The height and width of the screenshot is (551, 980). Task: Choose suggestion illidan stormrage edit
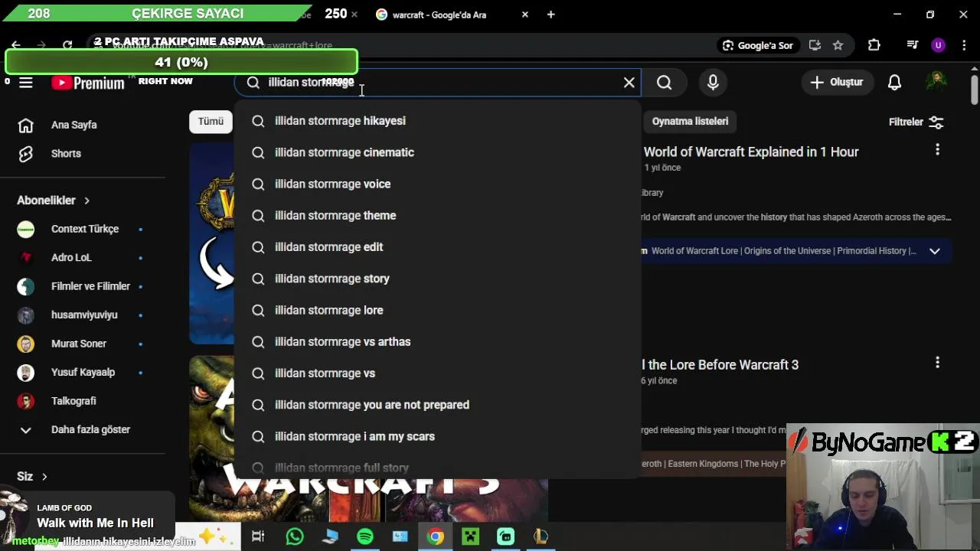[x=437, y=247]
